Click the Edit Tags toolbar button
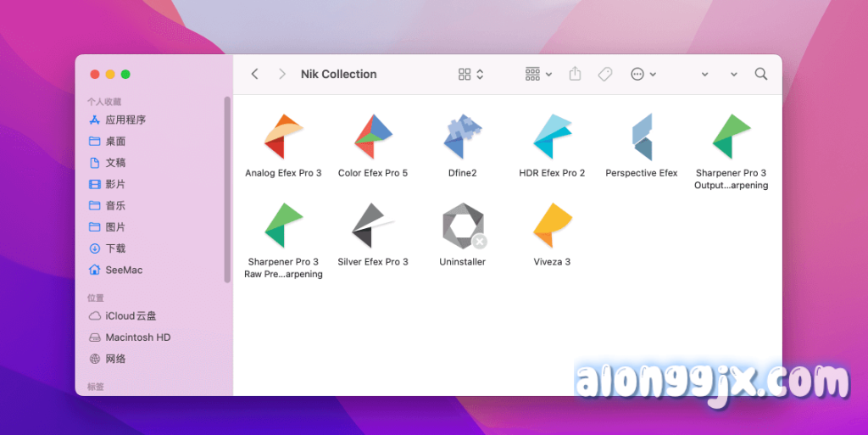This screenshot has height=435, width=868. 605,75
